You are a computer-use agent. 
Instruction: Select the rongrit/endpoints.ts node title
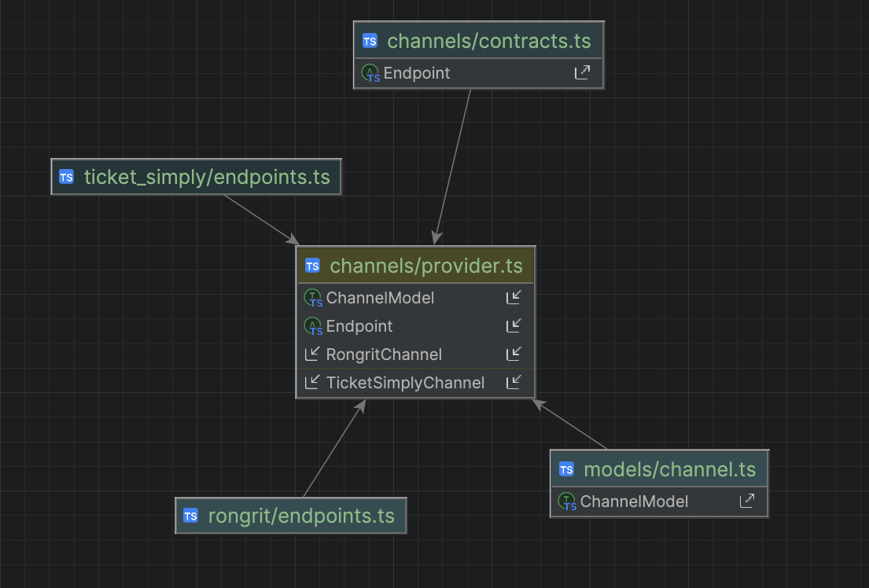301,516
